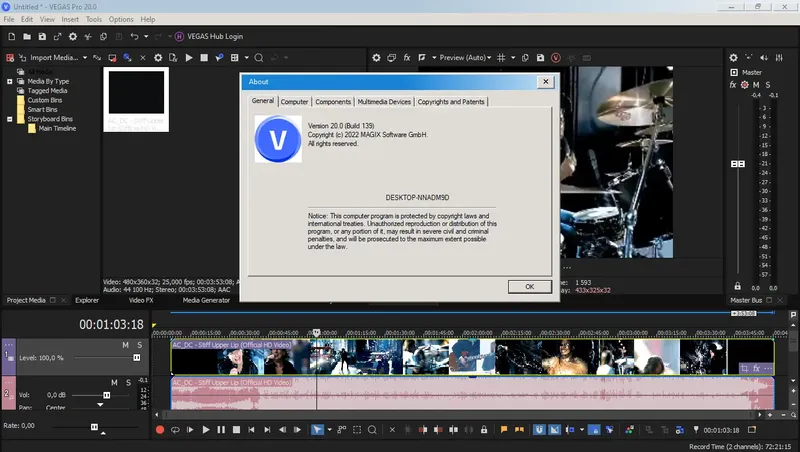Screen dimensions: 800x452
Task: Solo video track 1
Action: [x=139, y=345]
